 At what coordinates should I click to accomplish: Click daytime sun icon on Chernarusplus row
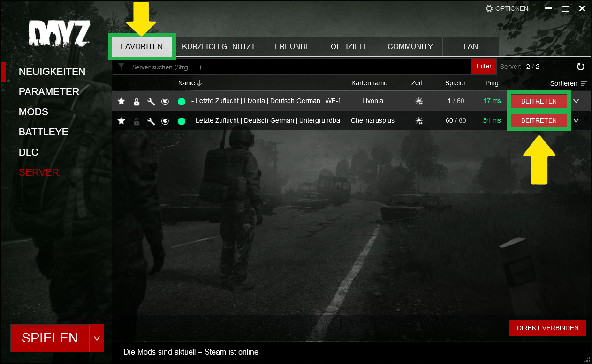(x=419, y=121)
